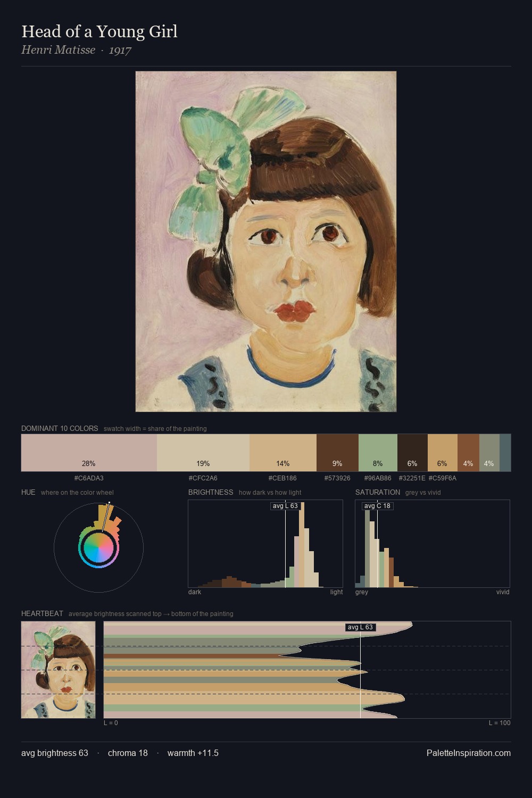Click the 'avg L 63' label in Heartbeat chart

click(x=361, y=627)
